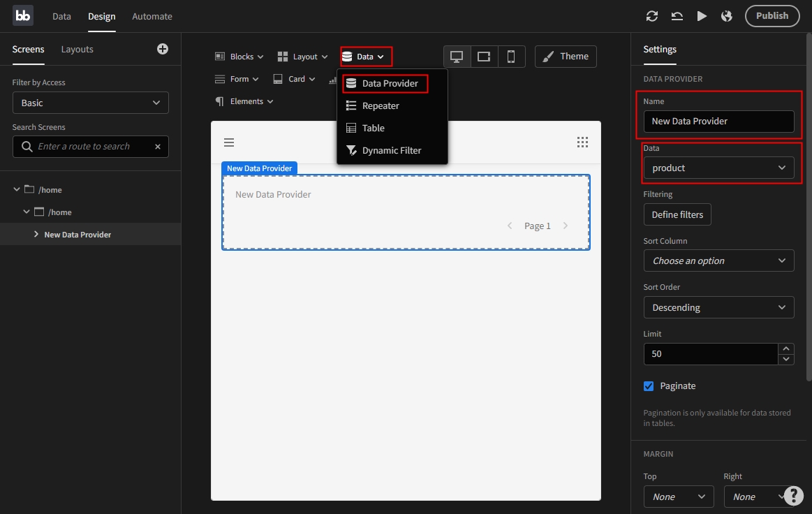
Task: Toggle the Paginate checkbox
Action: (x=649, y=386)
